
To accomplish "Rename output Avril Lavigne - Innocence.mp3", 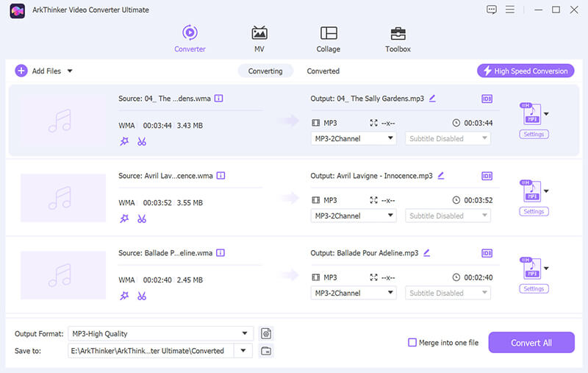I will [440, 176].
